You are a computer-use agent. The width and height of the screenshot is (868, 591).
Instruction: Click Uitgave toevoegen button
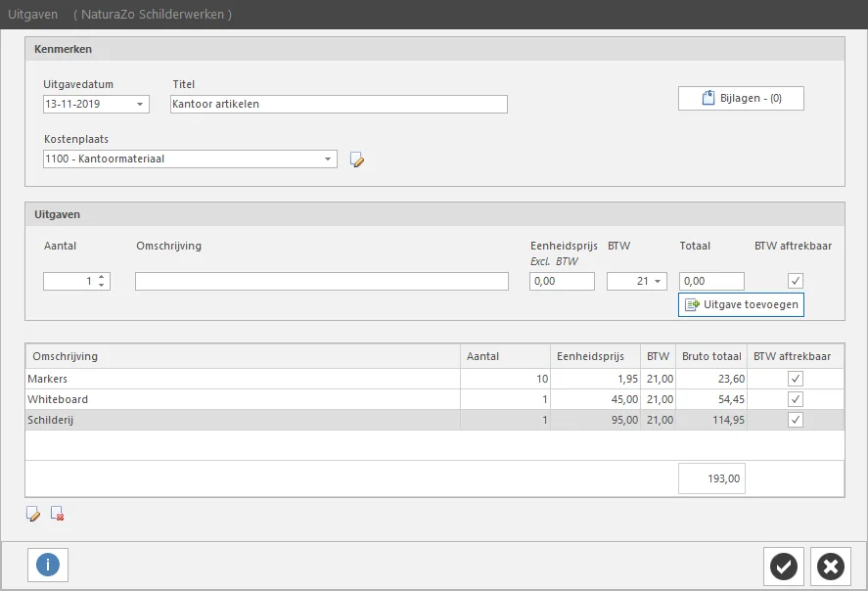[x=741, y=305]
